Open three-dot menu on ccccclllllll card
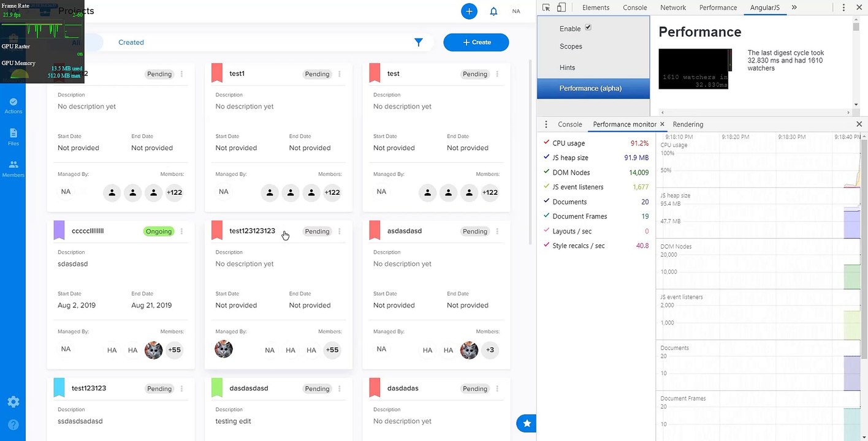 tap(182, 232)
